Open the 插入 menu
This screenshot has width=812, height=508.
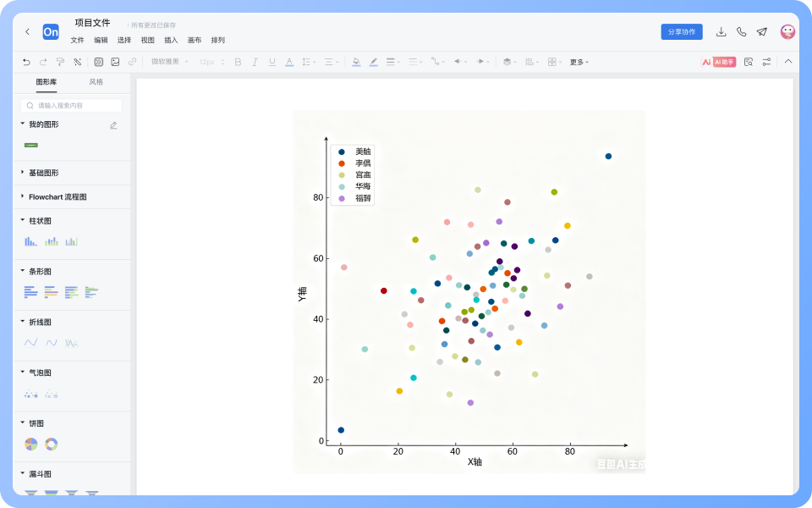tap(171, 40)
